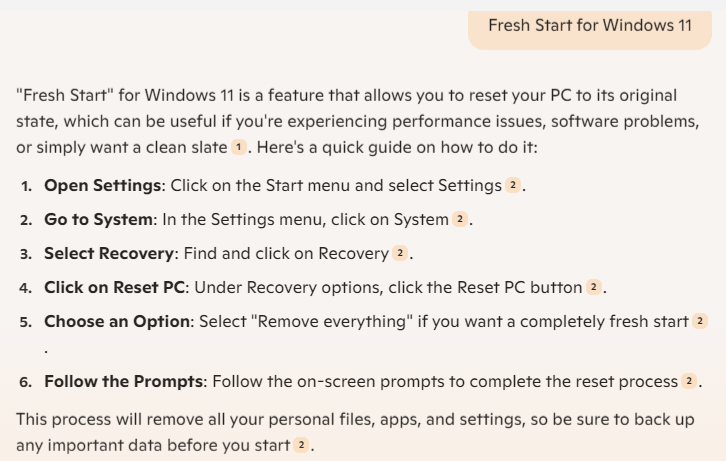The height and width of the screenshot is (461, 726).
Task: Open citation 2 after "before you start"
Action: point(301,445)
